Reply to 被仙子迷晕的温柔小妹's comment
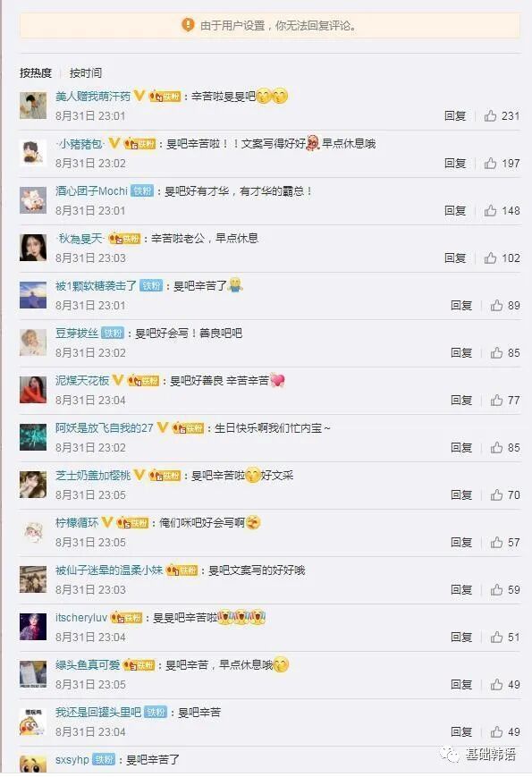This screenshot has height=777, width=532. (461, 590)
